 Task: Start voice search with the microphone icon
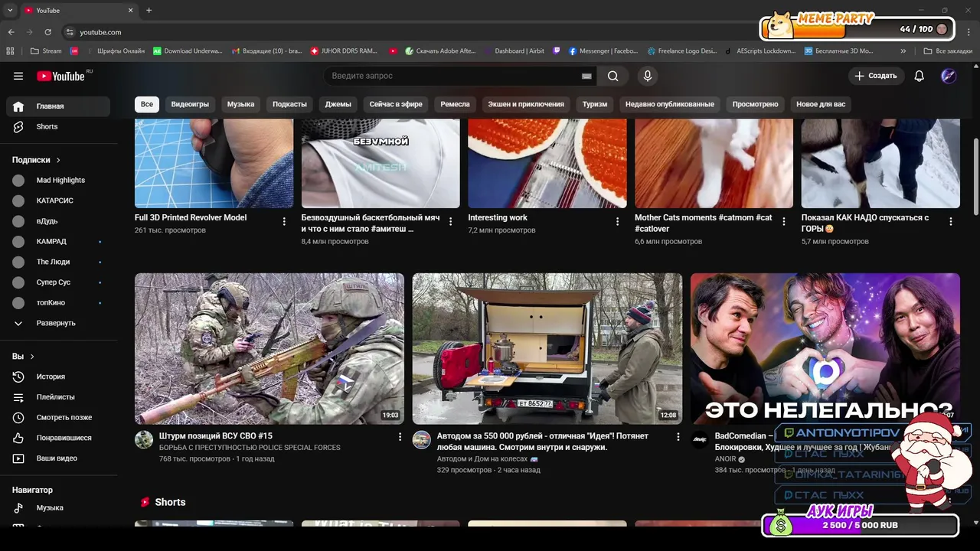coord(648,76)
